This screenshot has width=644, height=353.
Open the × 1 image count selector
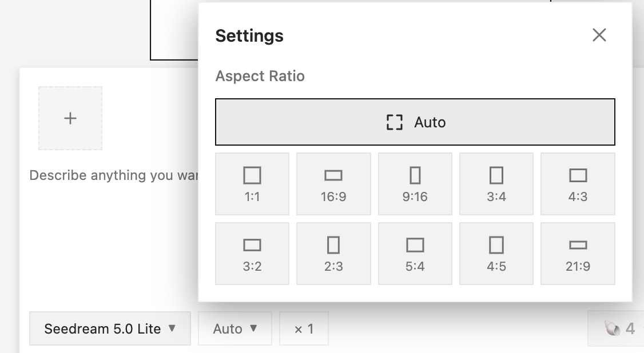pyautogui.click(x=304, y=328)
